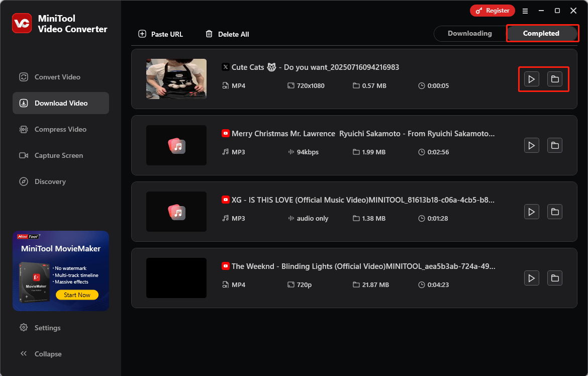This screenshot has width=588, height=376.
Task: Click XG - IS THIS LOVE music thumbnail
Action: pyautogui.click(x=176, y=212)
